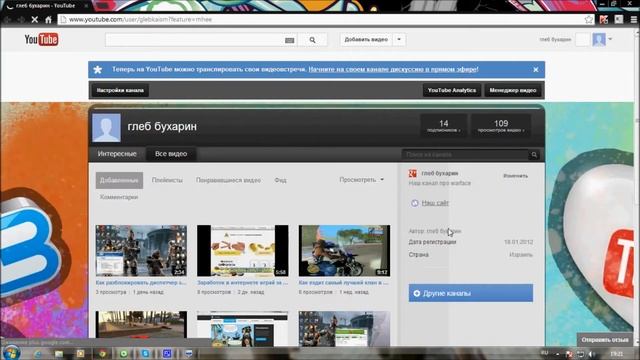The image size is (640, 360).
Task: Open the 9:12 motorcycle video thumbnail
Action: tap(344, 251)
